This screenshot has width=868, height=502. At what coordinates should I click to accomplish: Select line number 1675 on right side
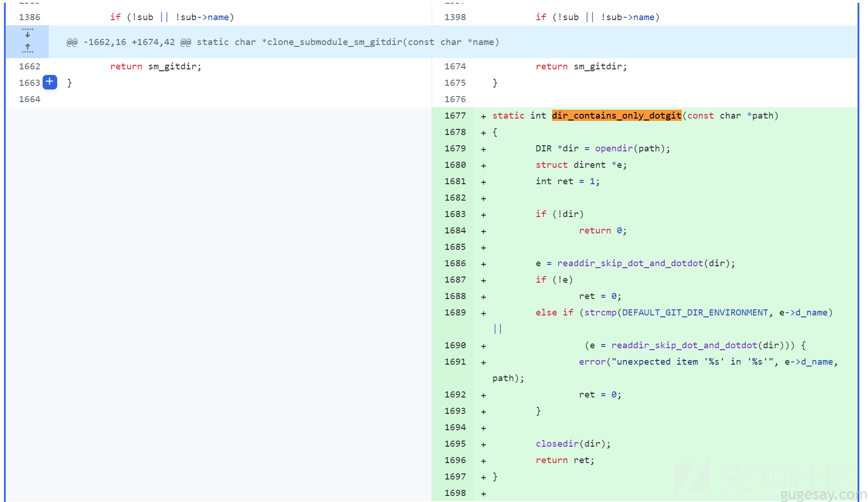(455, 82)
